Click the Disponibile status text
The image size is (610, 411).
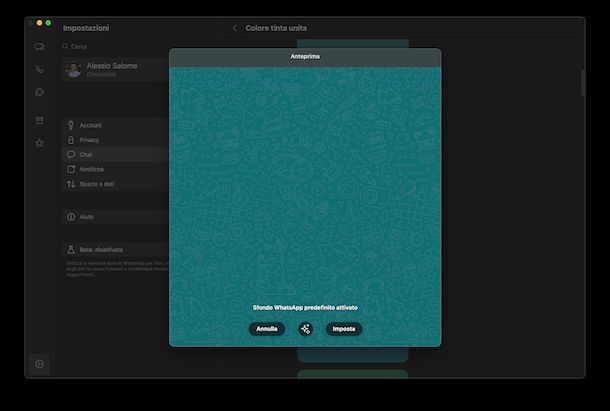tap(101, 74)
